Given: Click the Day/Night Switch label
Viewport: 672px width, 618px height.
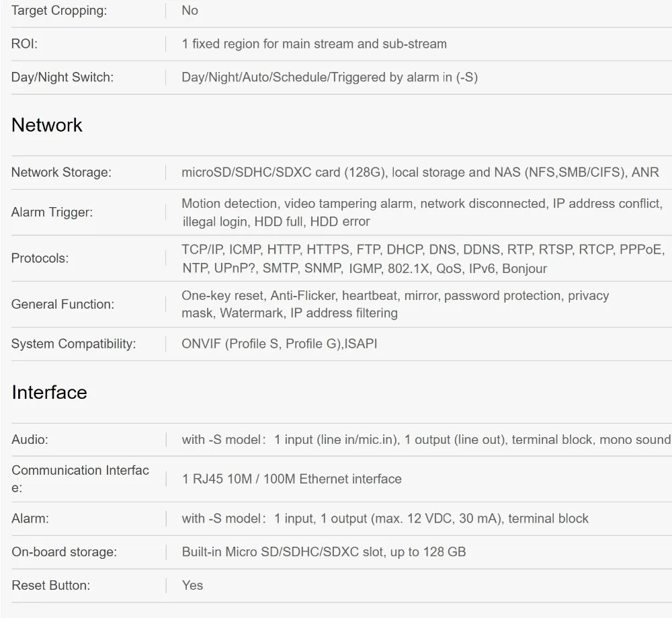Looking at the screenshot, I should coord(62,77).
